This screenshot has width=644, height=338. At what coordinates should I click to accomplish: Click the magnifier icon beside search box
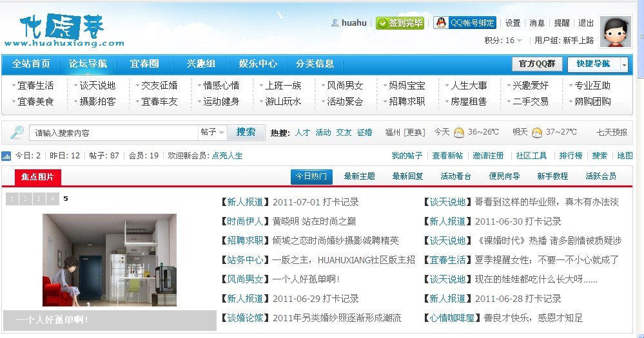17,132
